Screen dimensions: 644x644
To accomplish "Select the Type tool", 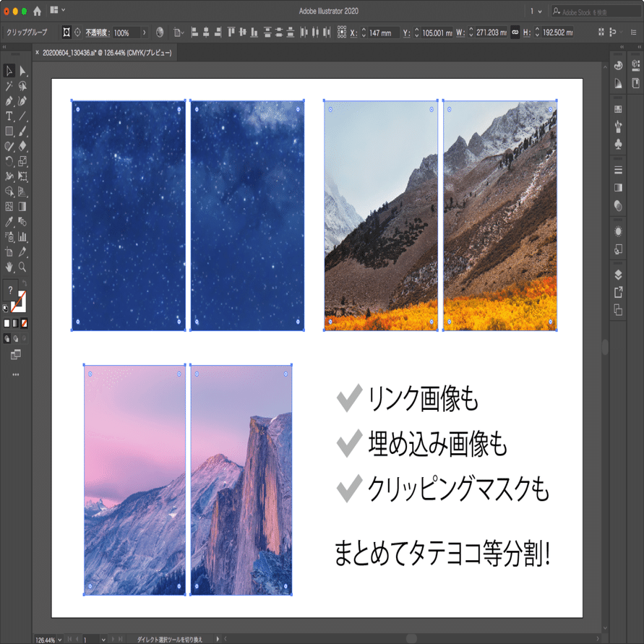I will [x=9, y=115].
